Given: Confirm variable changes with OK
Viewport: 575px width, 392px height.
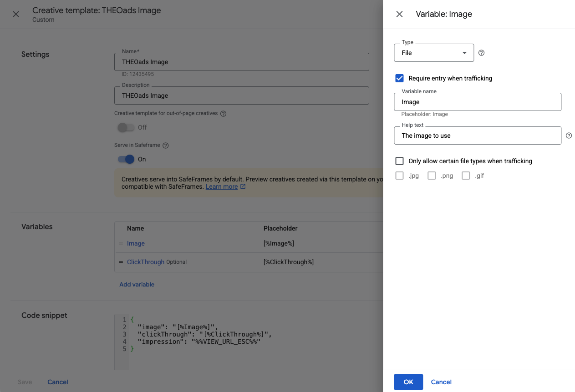Looking at the screenshot, I should pos(408,382).
